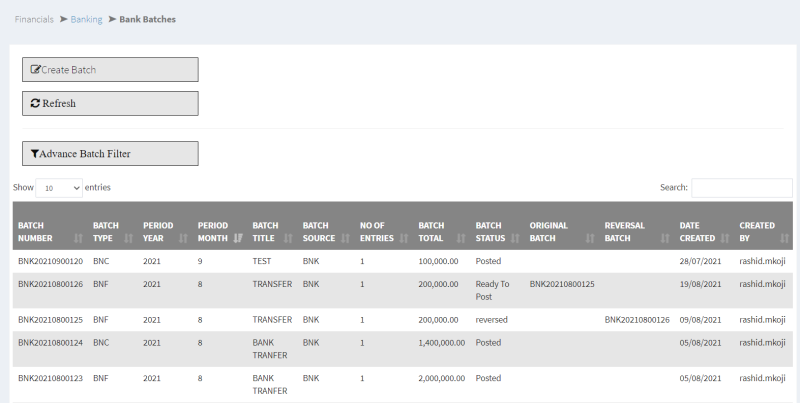Click the Create Batch button

[x=110, y=69]
